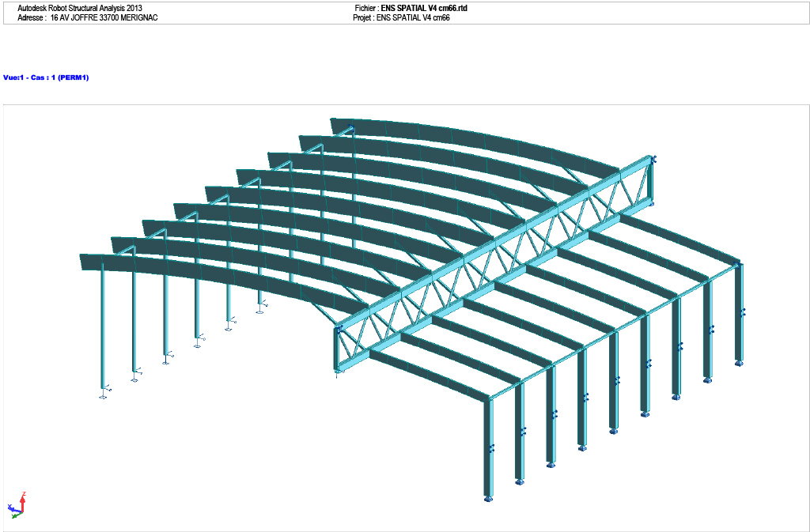
Task: Click Autodesk Robot Structural Analysis 2013 header text
Action: click(x=79, y=8)
